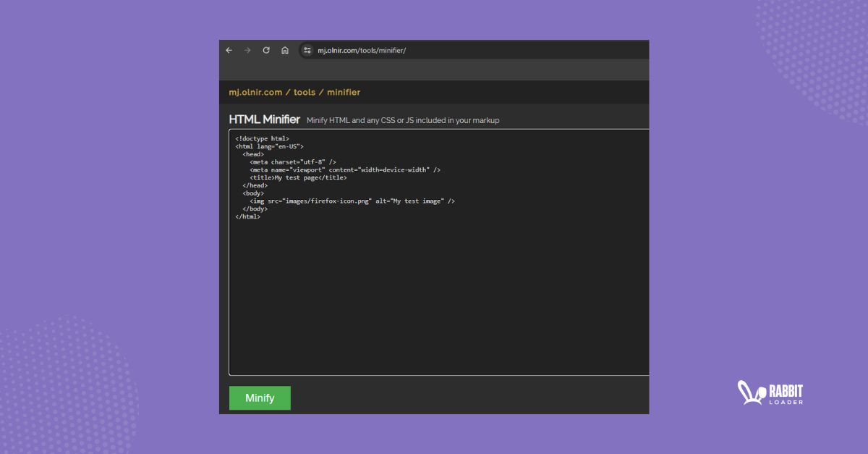Navigate to the tools breadcrumb

[x=305, y=93]
